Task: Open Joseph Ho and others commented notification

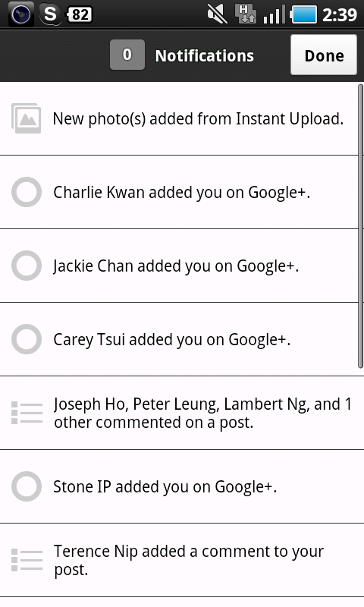Action: (182, 413)
